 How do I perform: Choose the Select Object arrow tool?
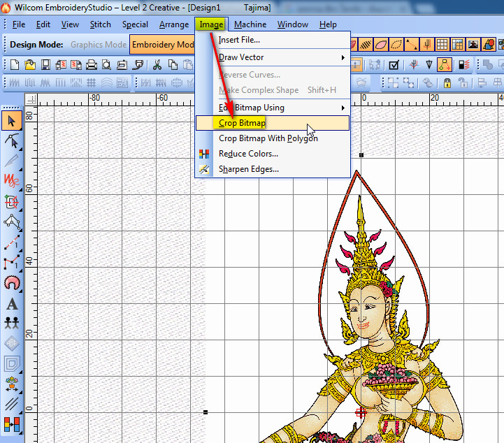pyautogui.click(x=12, y=121)
